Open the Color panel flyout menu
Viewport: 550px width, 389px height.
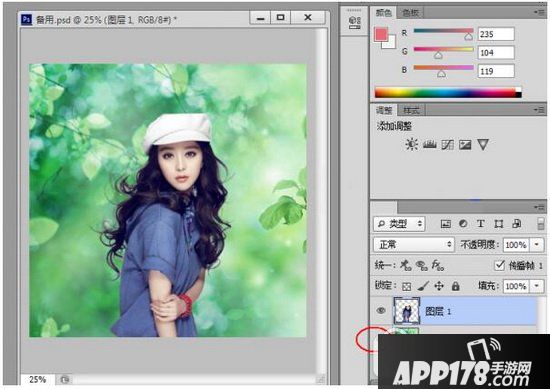point(540,12)
